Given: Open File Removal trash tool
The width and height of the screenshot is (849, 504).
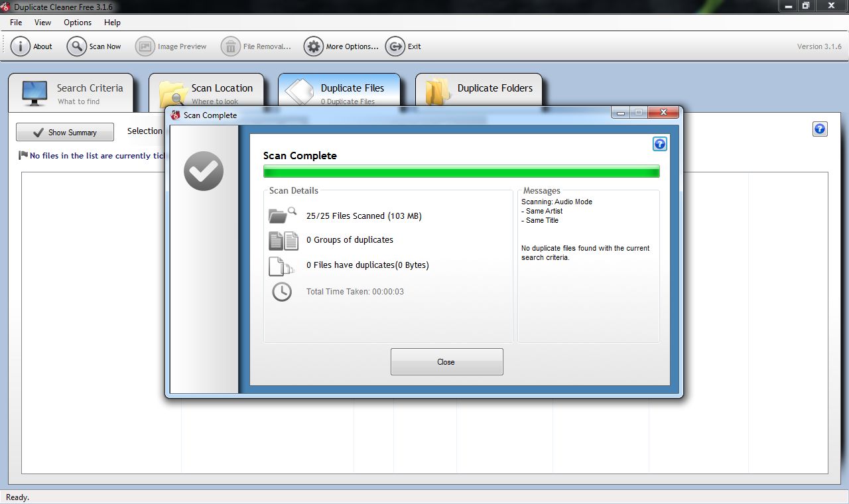Looking at the screenshot, I should tap(256, 46).
